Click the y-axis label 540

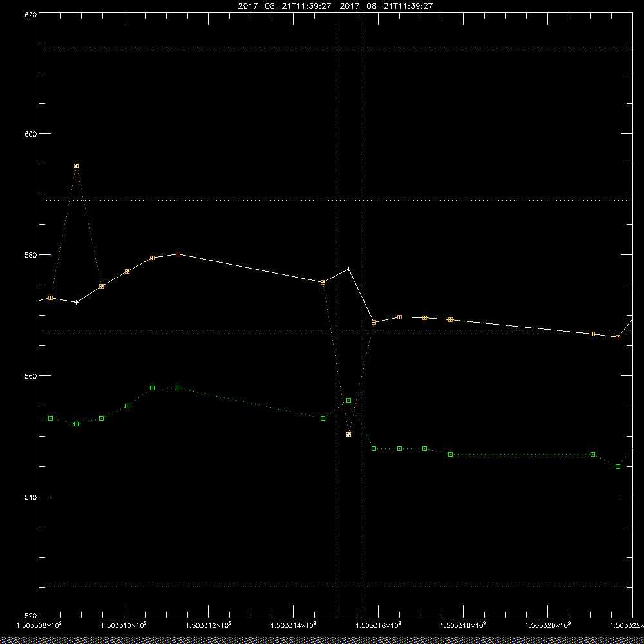pyautogui.click(x=32, y=497)
